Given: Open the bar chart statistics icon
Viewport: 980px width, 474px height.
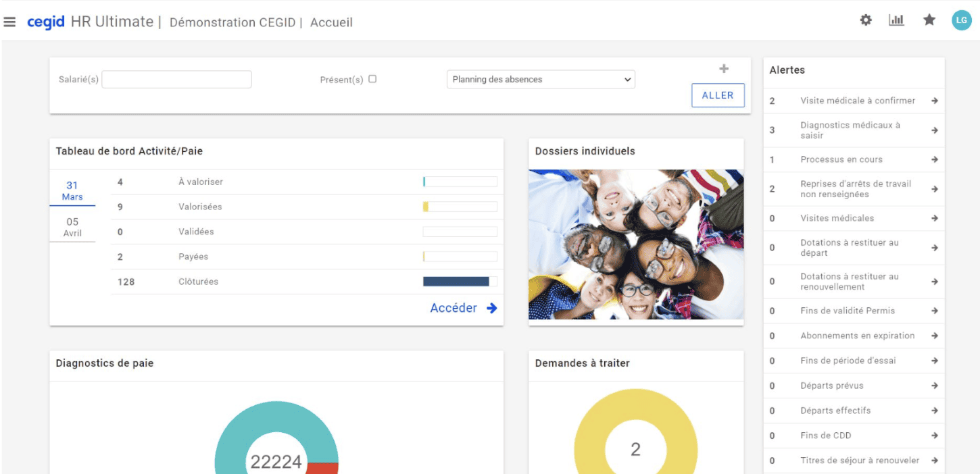Looking at the screenshot, I should tap(896, 20).
